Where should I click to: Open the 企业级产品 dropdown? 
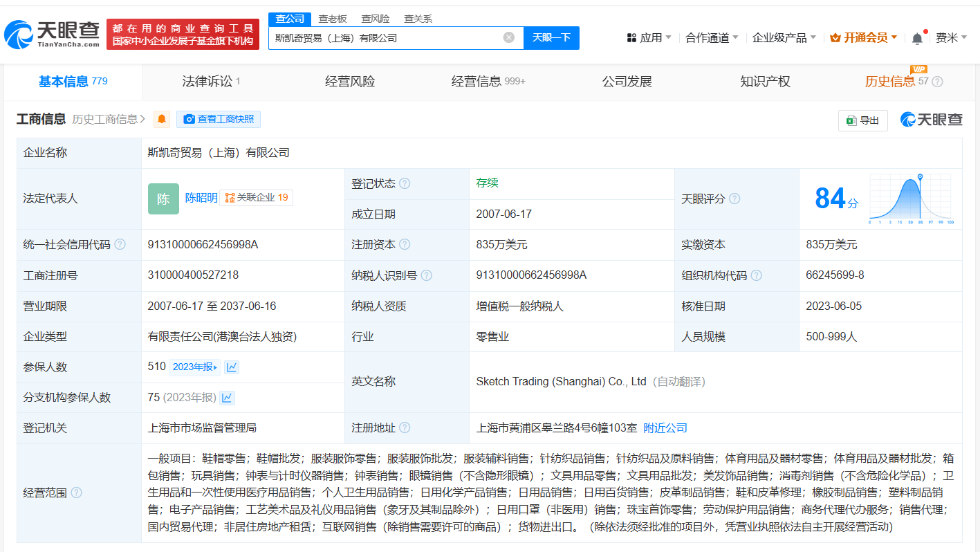[x=784, y=38]
